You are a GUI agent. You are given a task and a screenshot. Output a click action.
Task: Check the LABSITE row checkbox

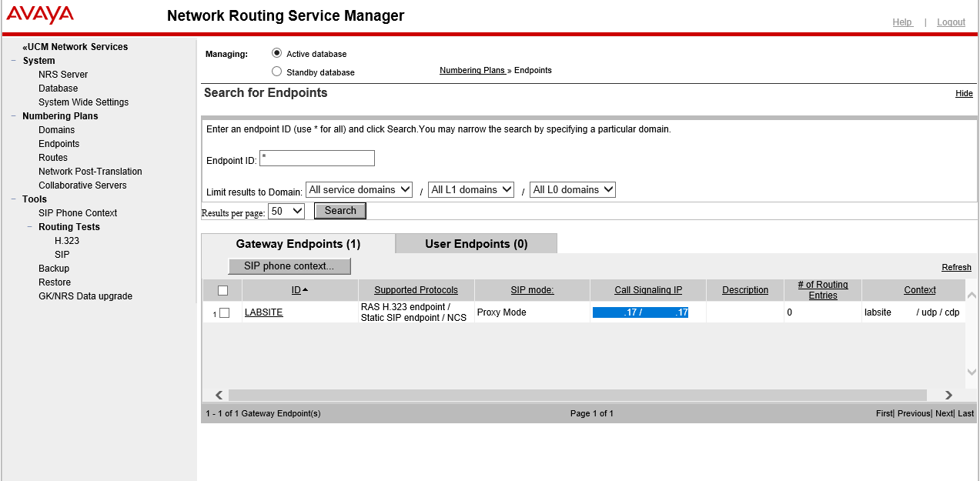point(225,312)
